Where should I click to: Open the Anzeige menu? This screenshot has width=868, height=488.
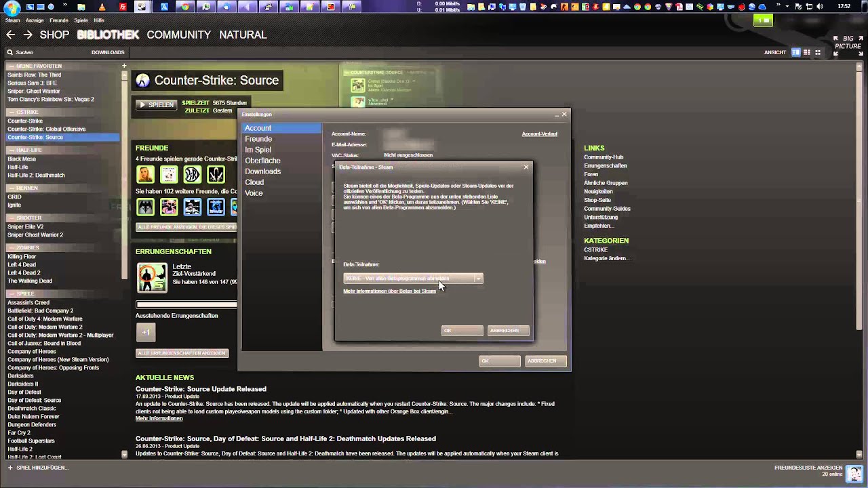pyautogui.click(x=35, y=20)
